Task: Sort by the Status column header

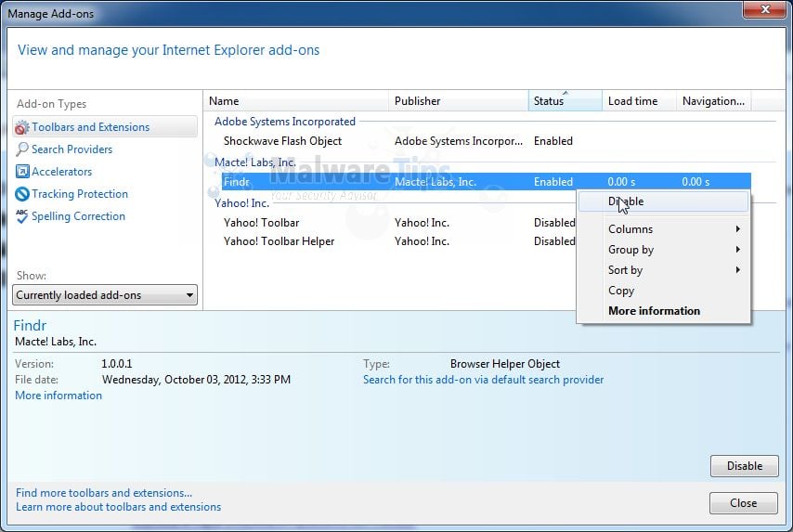Action: [565, 100]
